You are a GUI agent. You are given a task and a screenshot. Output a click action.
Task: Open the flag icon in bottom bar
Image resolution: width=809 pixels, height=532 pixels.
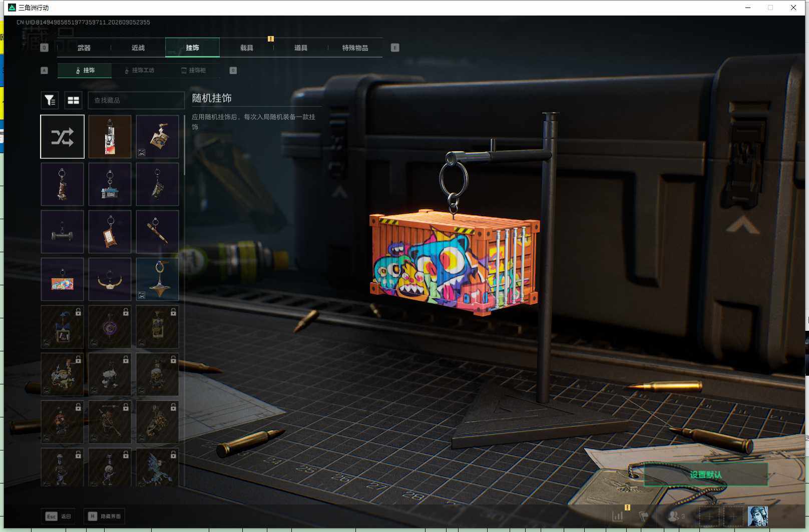644,516
